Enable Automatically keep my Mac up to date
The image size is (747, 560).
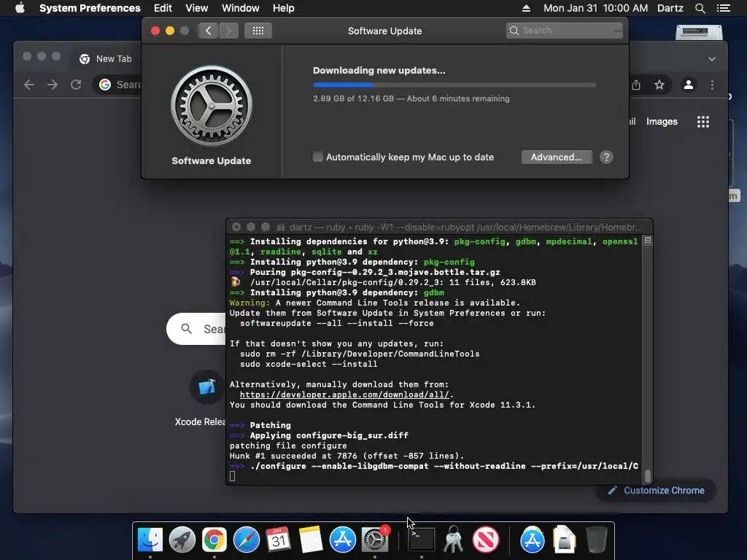pos(318,157)
